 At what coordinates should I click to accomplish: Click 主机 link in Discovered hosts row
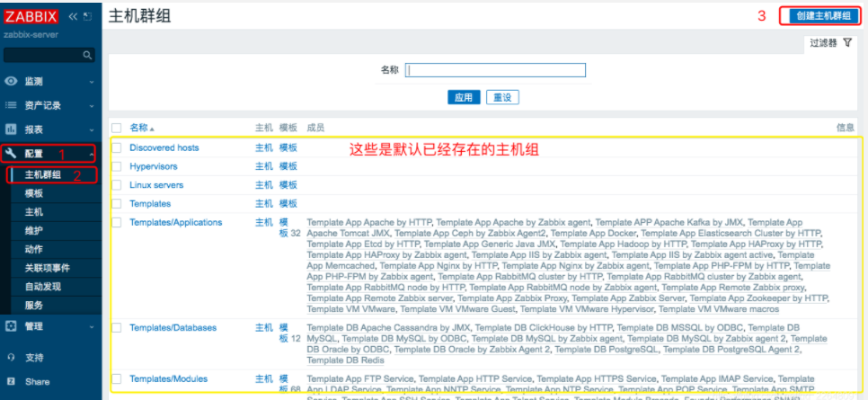(x=264, y=148)
